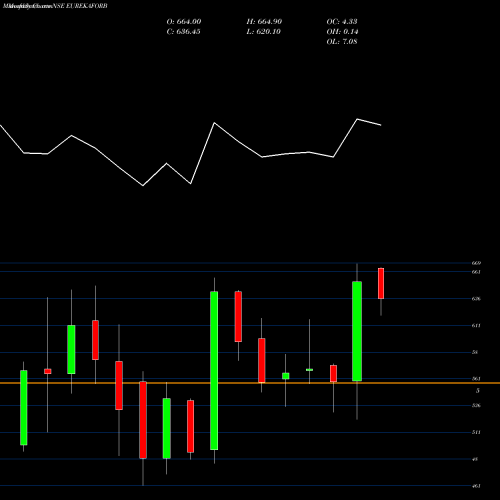Click the 536 price axis label
This screenshot has width=500, height=500.
pos(476,405)
